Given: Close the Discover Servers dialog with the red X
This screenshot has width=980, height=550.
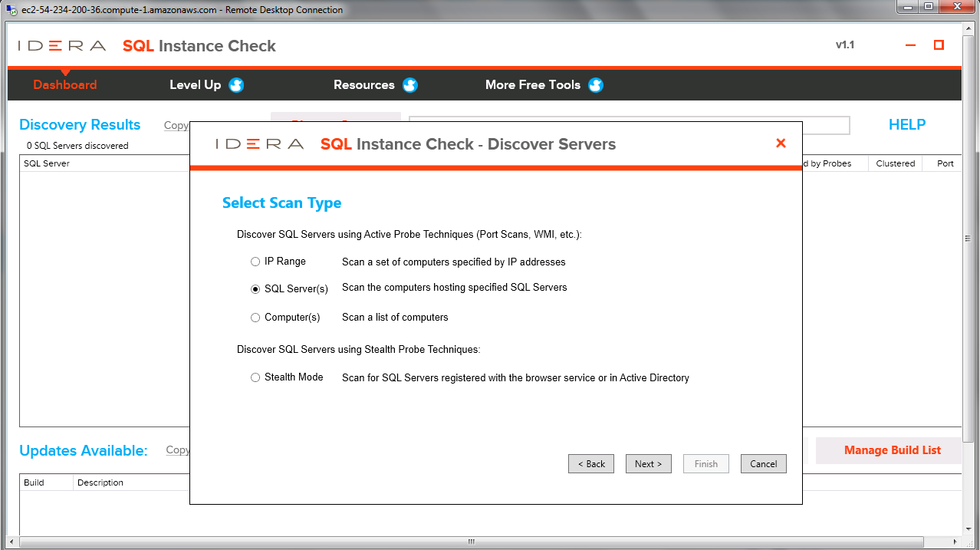Looking at the screenshot, I should 780,143.
